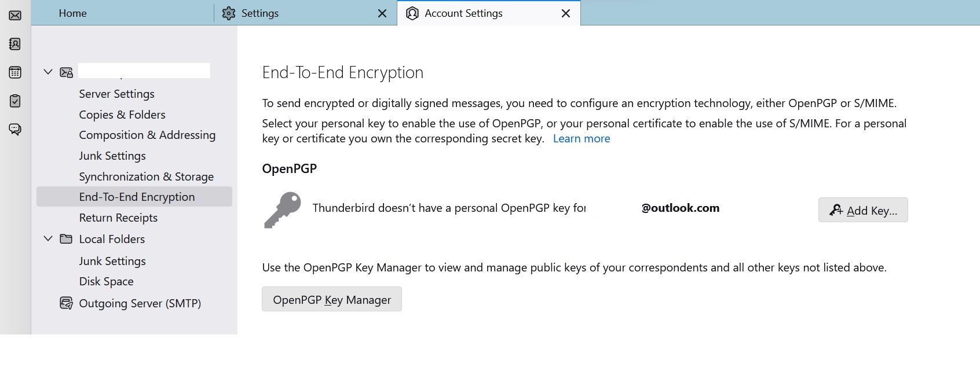Image resolution: width=980 pixels, height=375 pixels.
Task: Open the Chat space icon
Action: click(15, 129)
